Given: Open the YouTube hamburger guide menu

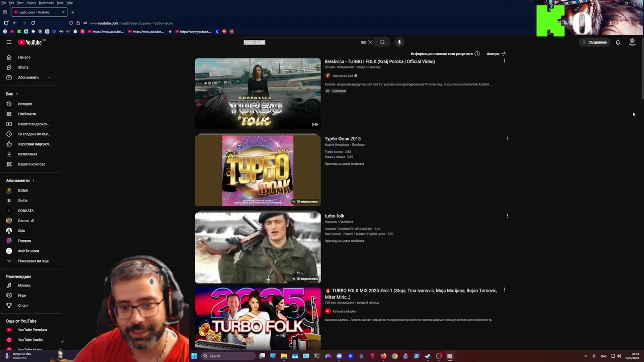Looking at the screenshot, I should coord(9,42).
